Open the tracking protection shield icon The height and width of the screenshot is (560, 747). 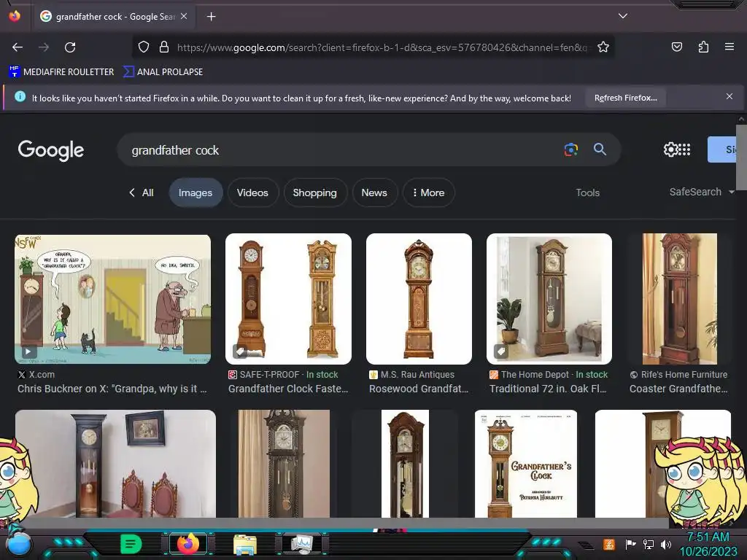click(144, 47)
